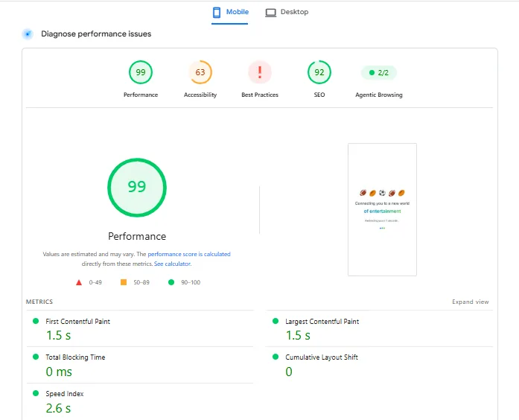Jump to Performance score gauge 99
The width and height of the screenshot is (519, 420).
coord(141,72)
